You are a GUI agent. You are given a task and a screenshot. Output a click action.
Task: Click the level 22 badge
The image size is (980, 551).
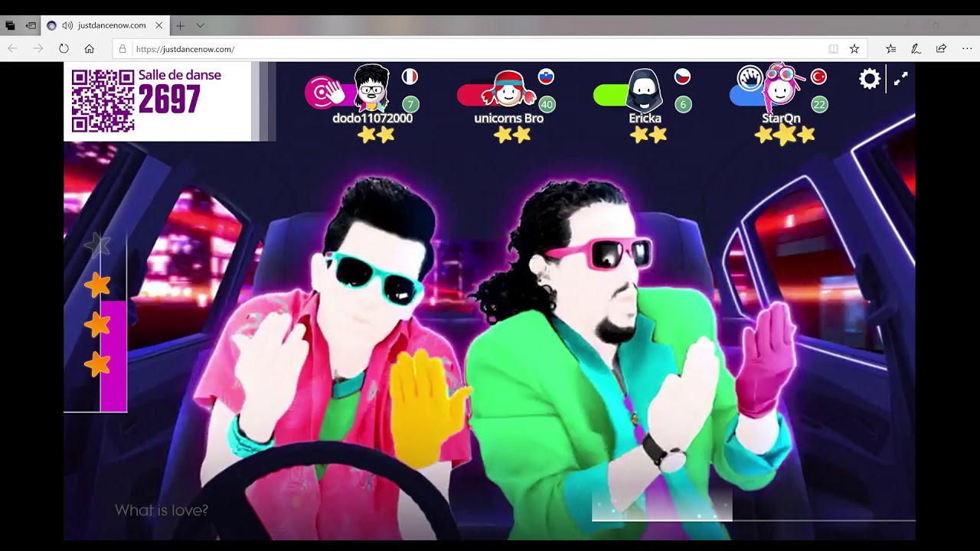click(x=819, y=105)
